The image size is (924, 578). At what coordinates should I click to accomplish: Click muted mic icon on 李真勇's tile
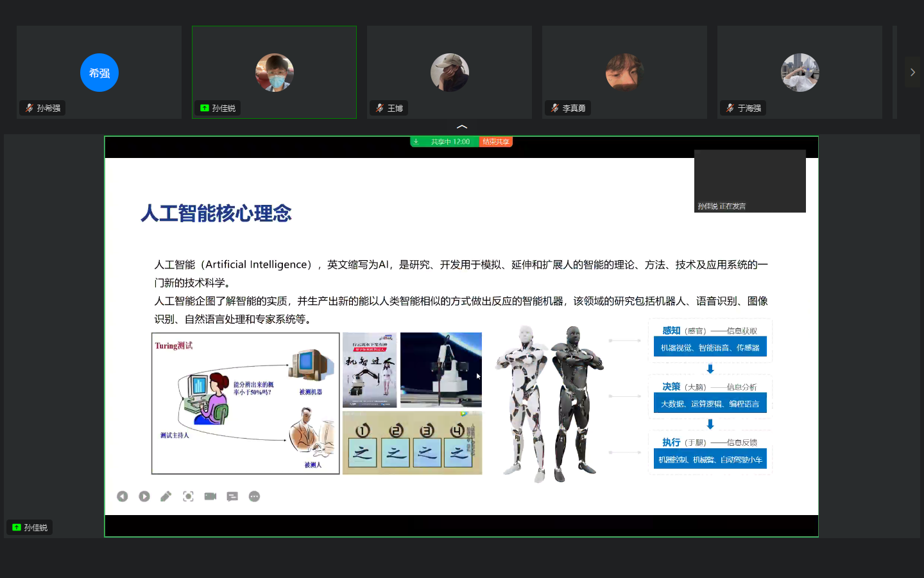coord(554,109)
